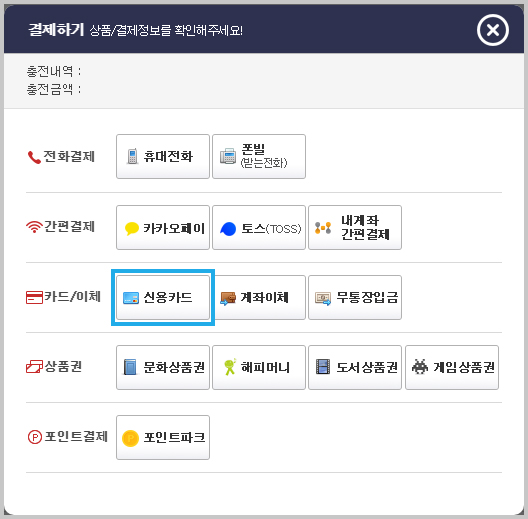This screenshot has height=519, width=528.
Task: Click the 신용카드 credit card icon
Action: point(131,298)
